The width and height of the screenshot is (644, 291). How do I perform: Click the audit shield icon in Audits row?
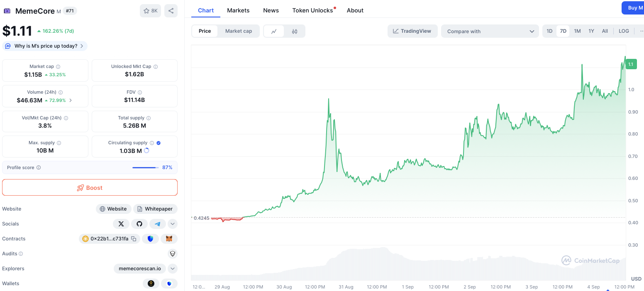point(173,254)
